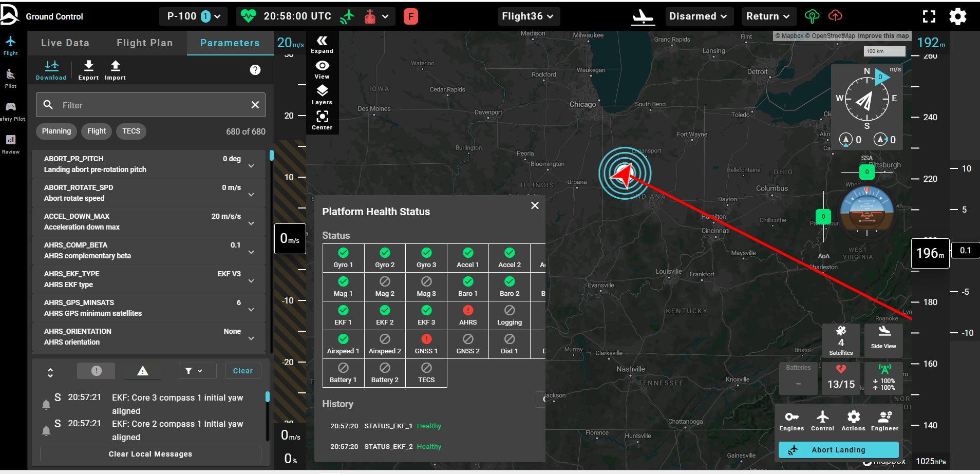Viewport: 980px width, 474px height.
Task: Click the Export parameters icon
Action: point(88,70)
